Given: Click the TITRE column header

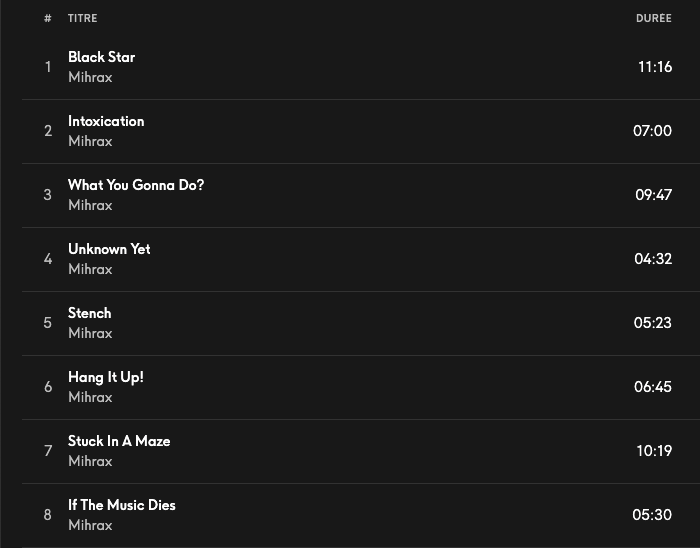Looking at the screenshot, I should [x=83, y=18].
